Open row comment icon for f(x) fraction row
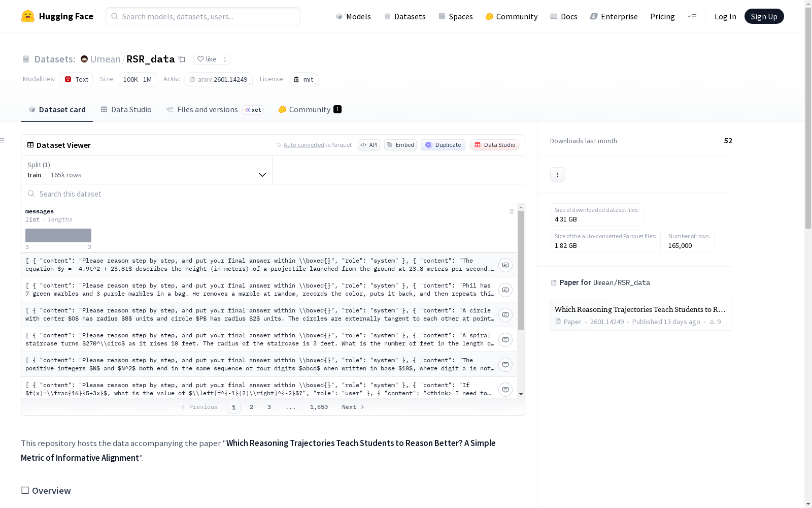The image size is (812, 508). (505, 390)
